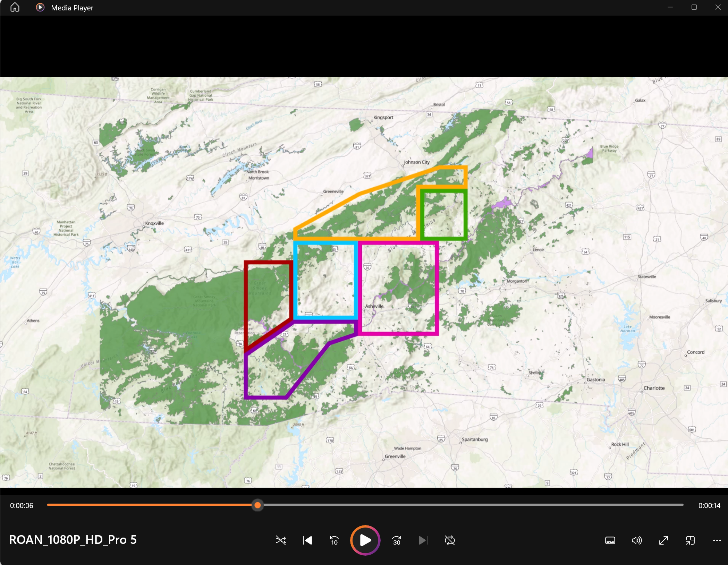
Task: Enter fullscreen mode
Action: click(664, 540)
